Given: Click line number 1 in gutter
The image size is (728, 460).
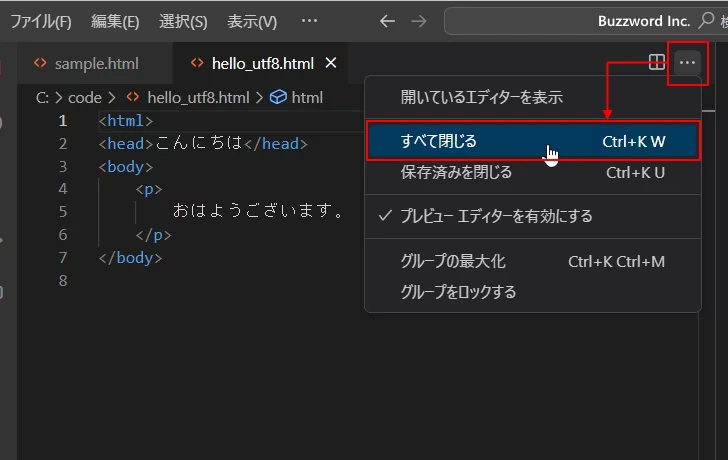Looking at the screenshot, I should point(63,121).
